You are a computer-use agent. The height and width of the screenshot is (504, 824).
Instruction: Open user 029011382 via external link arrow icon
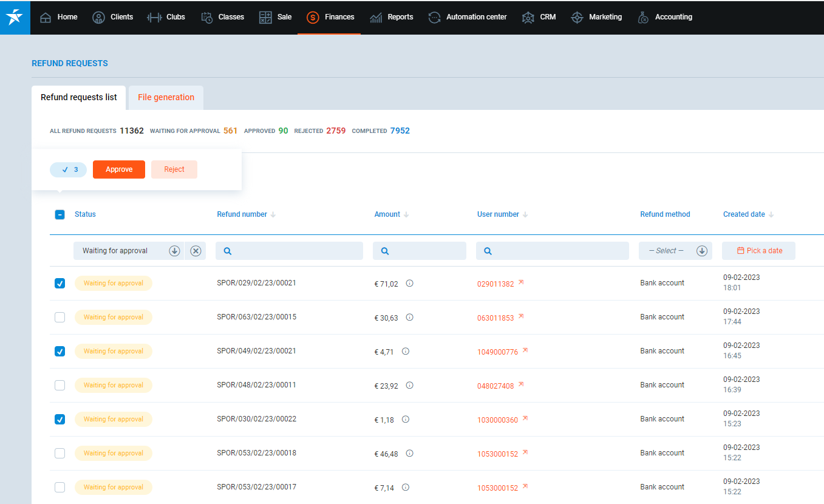click(520, 283)
